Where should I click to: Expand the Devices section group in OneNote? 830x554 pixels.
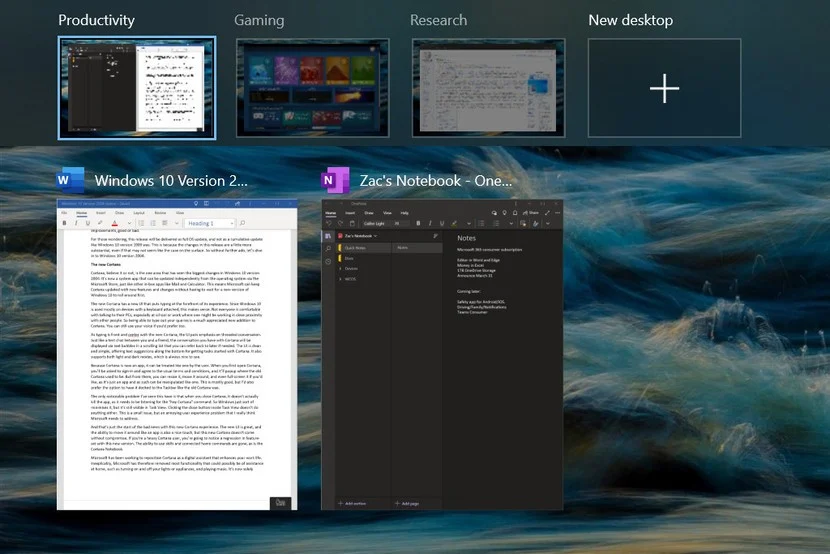(x=348, y=269)
